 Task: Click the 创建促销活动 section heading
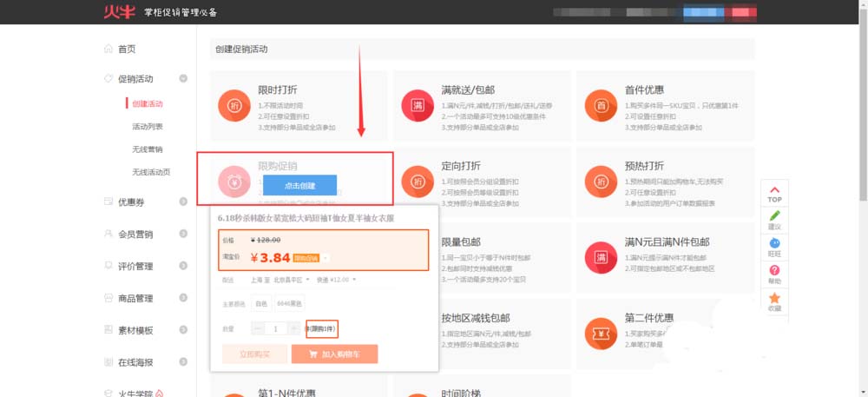click(241, 50)
